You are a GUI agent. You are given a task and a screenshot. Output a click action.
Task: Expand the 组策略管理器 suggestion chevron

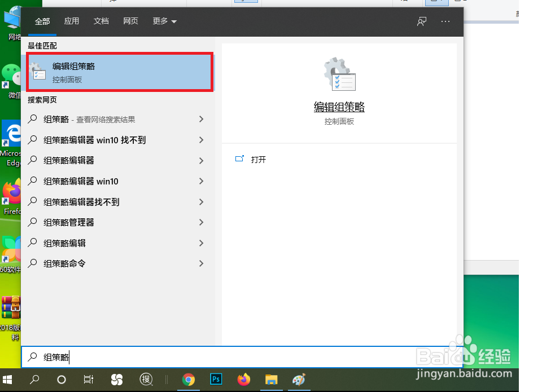(201, 222)
